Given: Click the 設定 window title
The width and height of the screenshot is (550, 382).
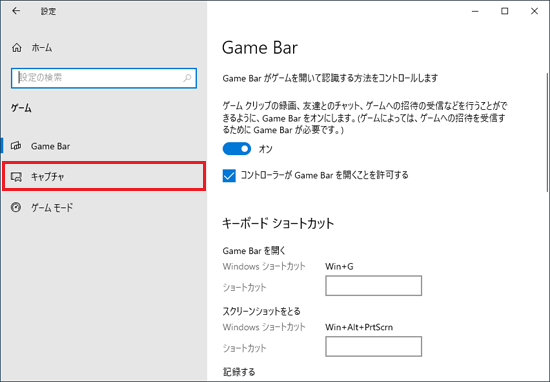Looking at the screenshot, I should tap(48, 11).
